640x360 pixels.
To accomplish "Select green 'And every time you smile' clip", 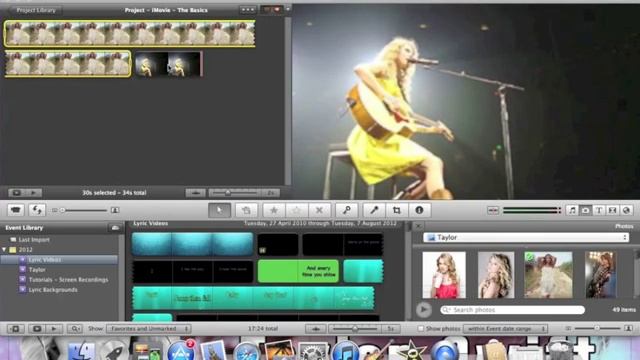I will click(298, 271).
